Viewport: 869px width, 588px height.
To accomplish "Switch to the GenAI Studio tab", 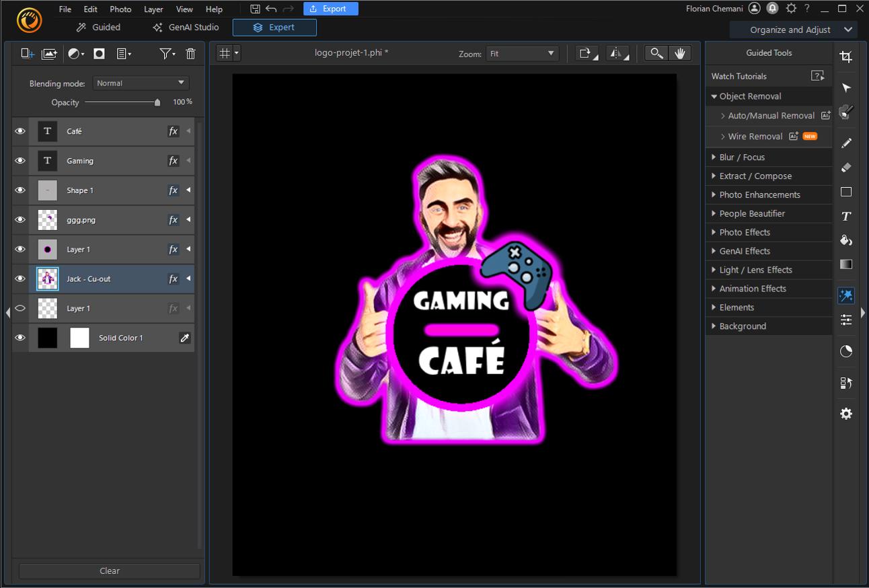I will click(x=185, y=28).
